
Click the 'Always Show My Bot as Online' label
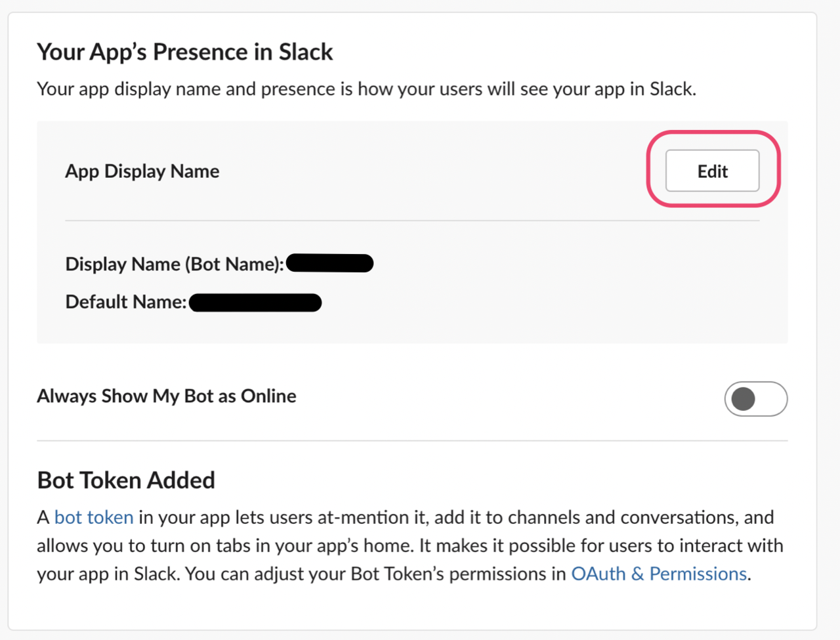pyautogui.click(x=167, y=396)
